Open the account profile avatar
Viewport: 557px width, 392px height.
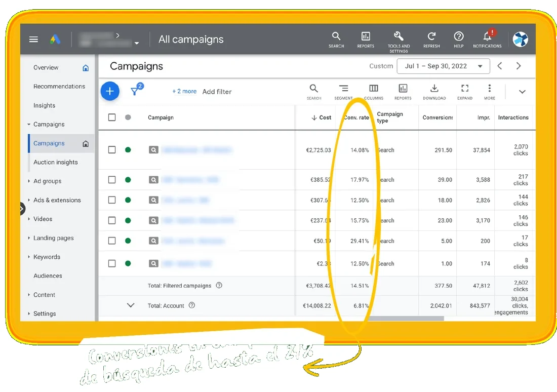pos(521,39)
